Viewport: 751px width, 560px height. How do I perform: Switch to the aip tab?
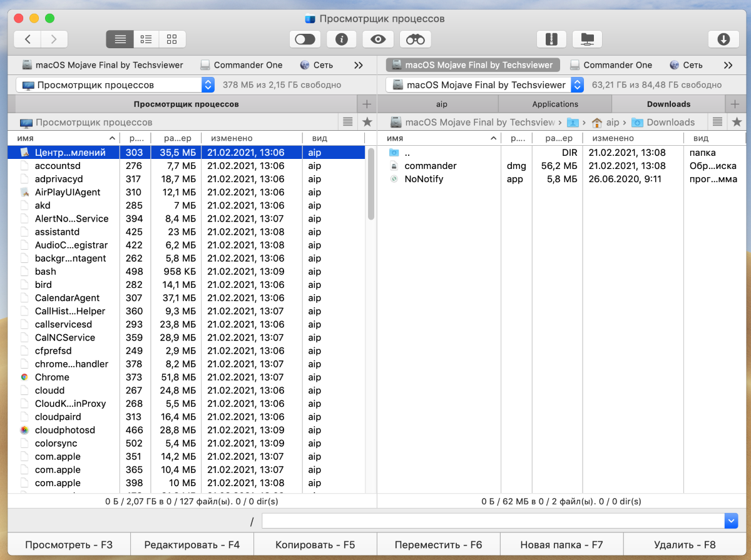(x=441, y=104)
